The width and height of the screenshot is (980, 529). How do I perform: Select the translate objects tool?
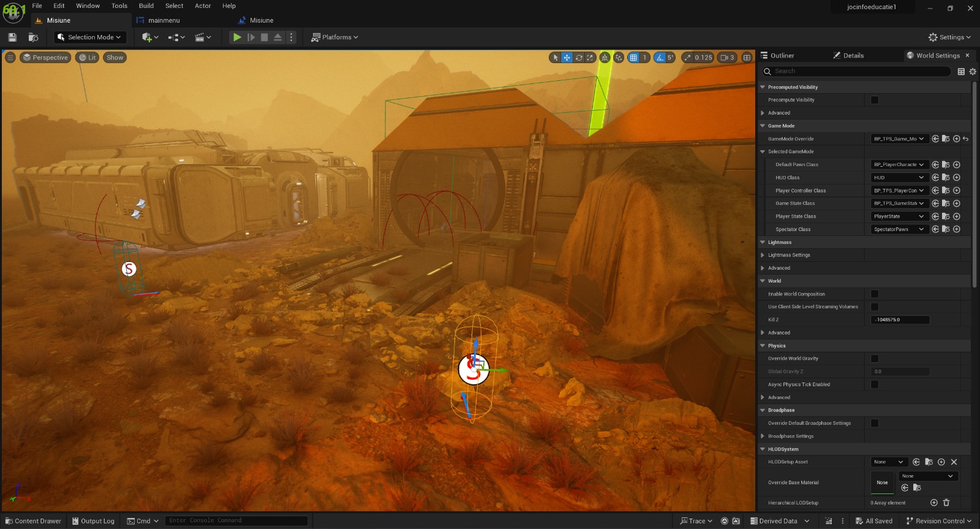(567, 58)
